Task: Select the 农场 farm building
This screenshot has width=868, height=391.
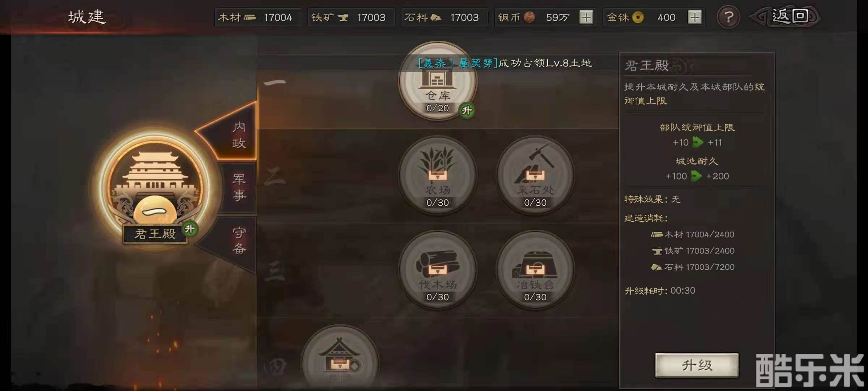Action: click(x=438, y=176)
